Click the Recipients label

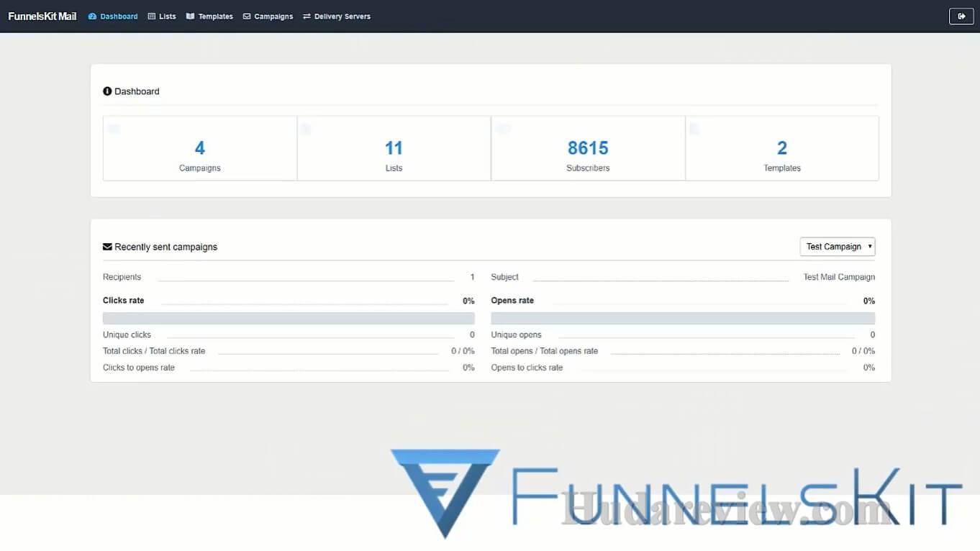pos(122,277)
